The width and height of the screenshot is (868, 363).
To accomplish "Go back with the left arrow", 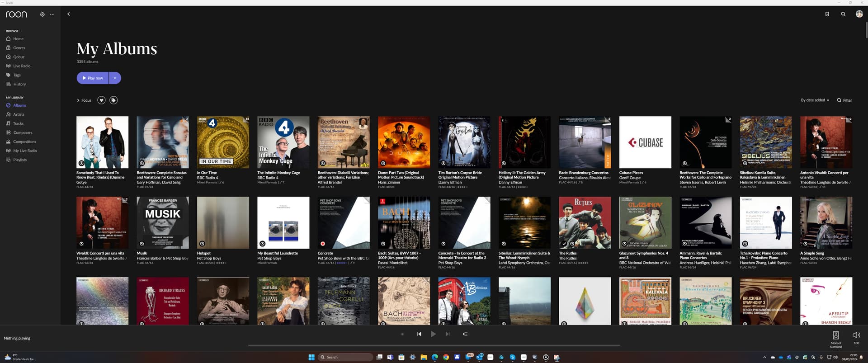I will pos(69,14).
